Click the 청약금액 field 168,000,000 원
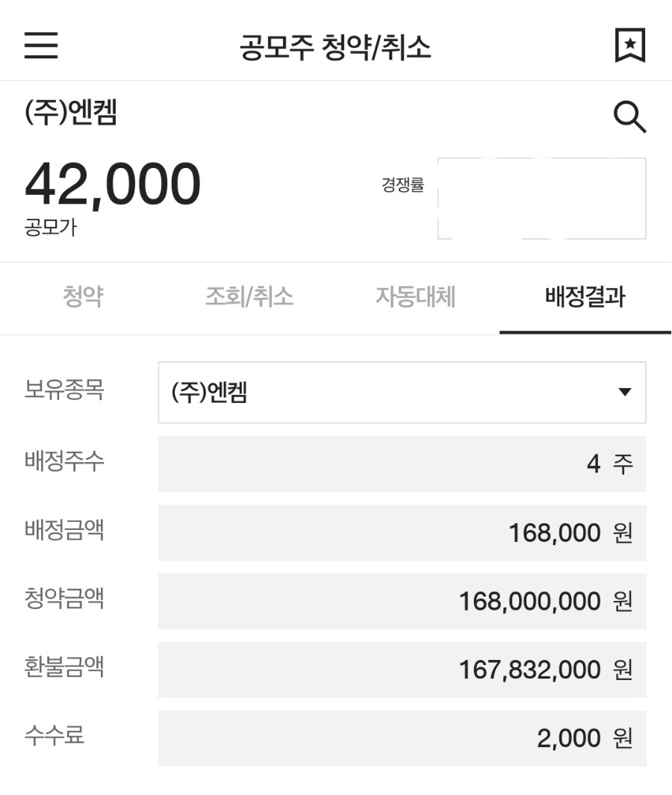 pyautogui.click(x=402, y=602)
